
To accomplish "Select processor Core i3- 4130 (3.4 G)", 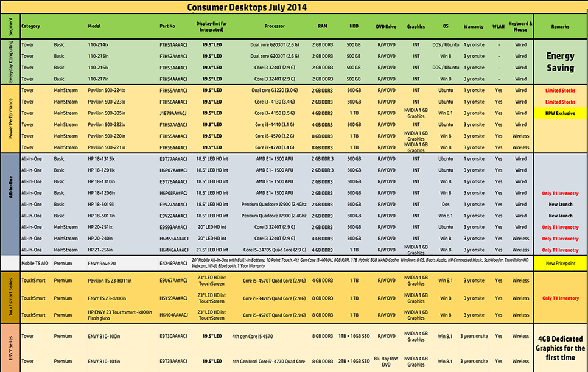I will (x=275, y=102).
